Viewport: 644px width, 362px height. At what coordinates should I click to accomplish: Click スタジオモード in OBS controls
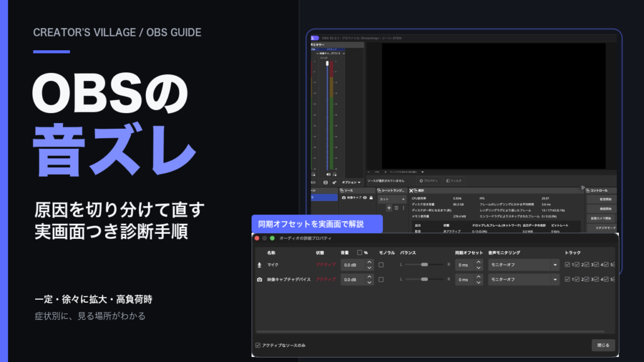click(602, 228)
